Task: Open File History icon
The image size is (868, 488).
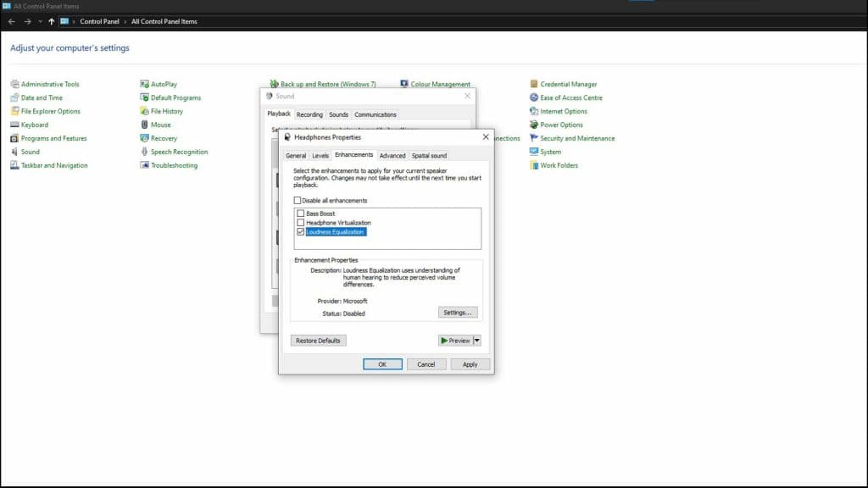Action: 144,111
